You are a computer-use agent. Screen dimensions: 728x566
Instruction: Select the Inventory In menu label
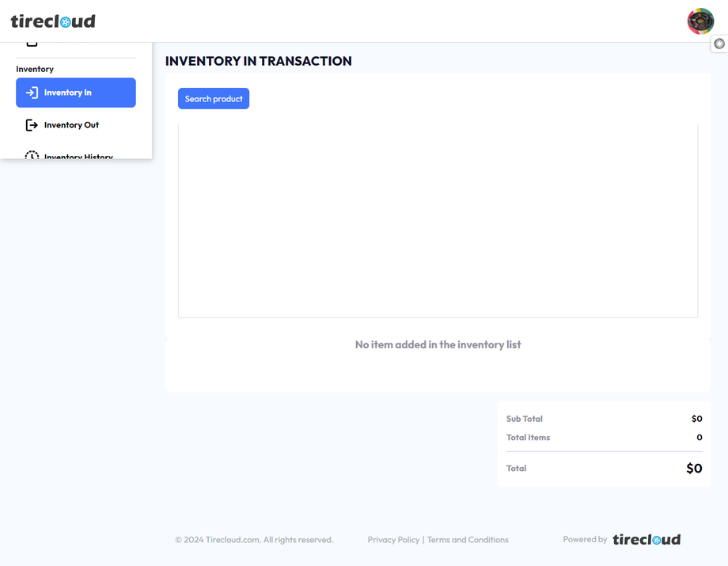pyautogui.click(x=68, y=93)
